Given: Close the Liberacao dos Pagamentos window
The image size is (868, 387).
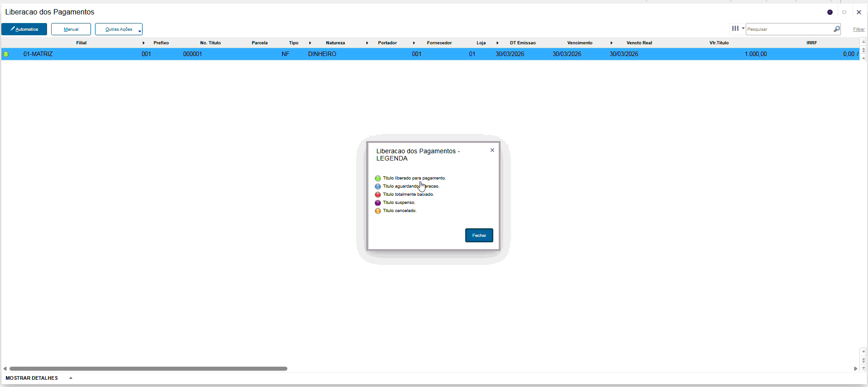Looking at the screenshot, I should 859,12.
